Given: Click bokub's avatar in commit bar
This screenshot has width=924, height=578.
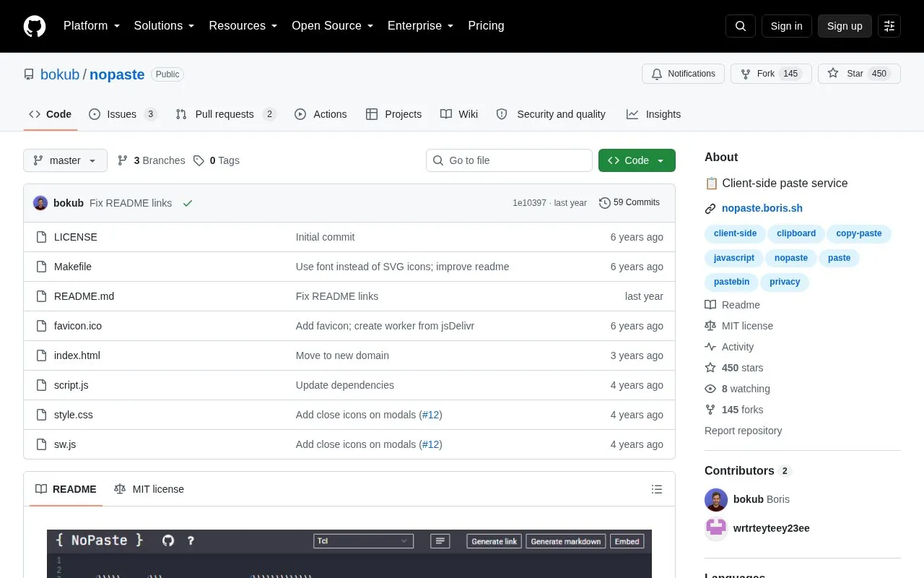Looking at the screenshot, I should tap(40, 203).
